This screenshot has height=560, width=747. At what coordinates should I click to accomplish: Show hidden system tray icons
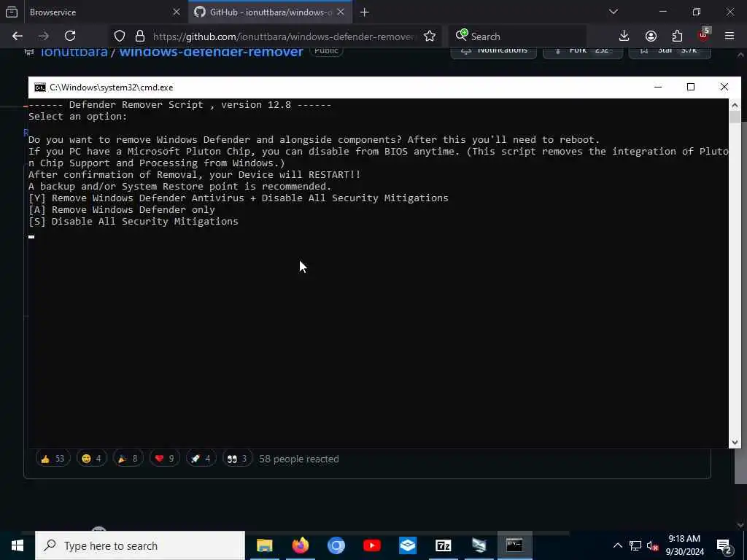617,545
